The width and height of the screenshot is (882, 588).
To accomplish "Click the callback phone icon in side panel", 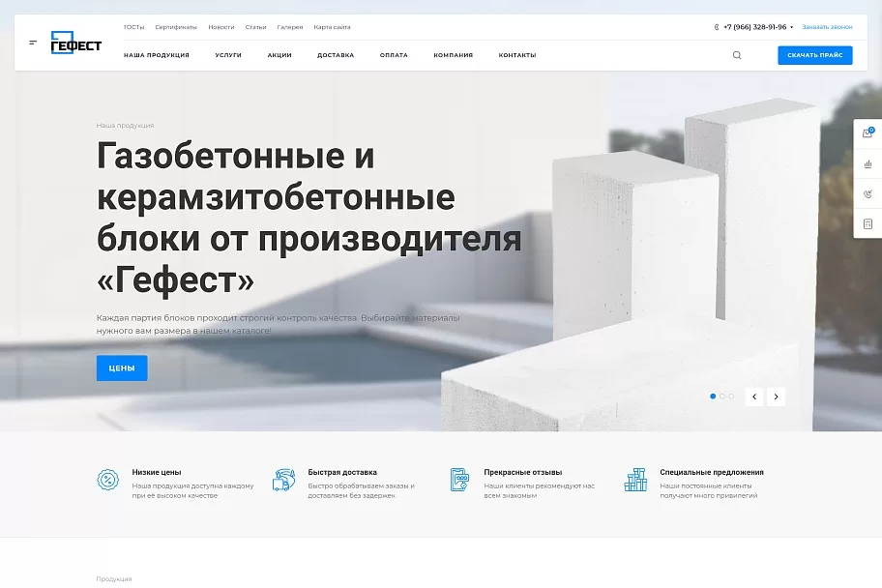I will pos(867,194).
